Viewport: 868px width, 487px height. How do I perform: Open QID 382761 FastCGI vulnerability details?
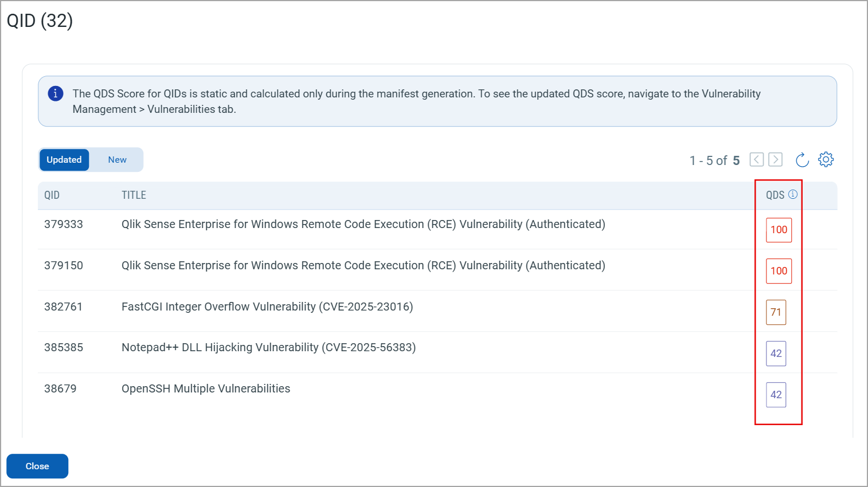coord(267,307)
